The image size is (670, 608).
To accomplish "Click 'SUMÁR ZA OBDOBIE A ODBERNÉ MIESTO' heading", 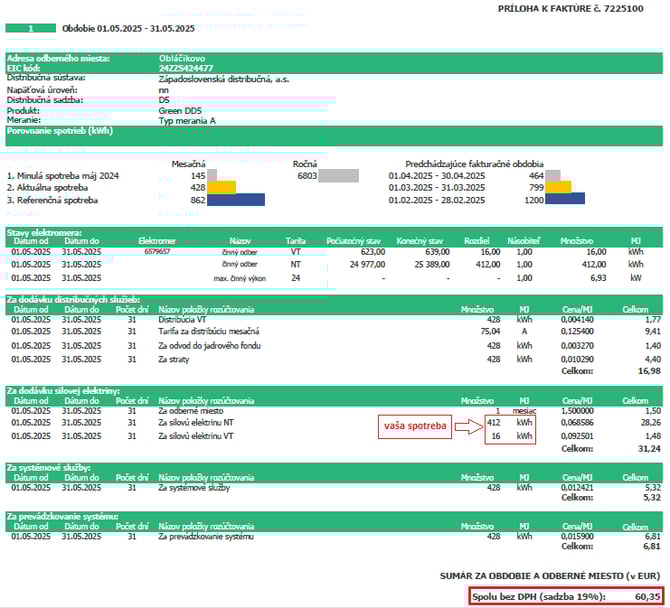I will pos(550,576).
